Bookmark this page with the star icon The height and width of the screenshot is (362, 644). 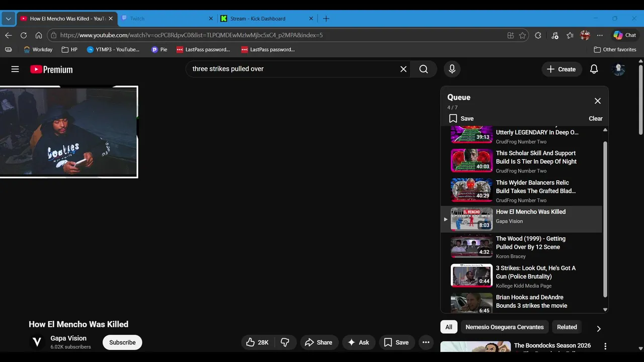(523, 35)
